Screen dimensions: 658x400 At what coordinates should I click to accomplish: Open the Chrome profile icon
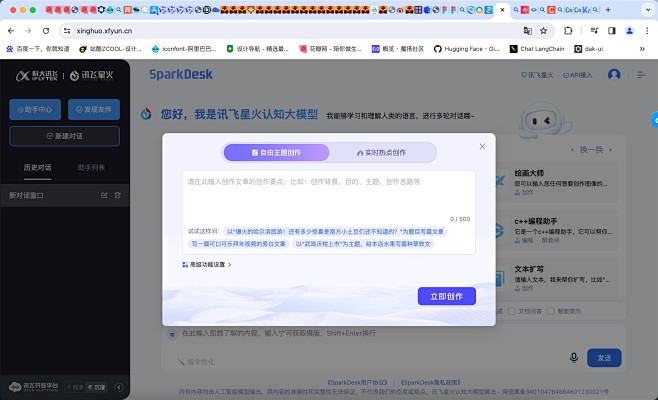point(629,31)
